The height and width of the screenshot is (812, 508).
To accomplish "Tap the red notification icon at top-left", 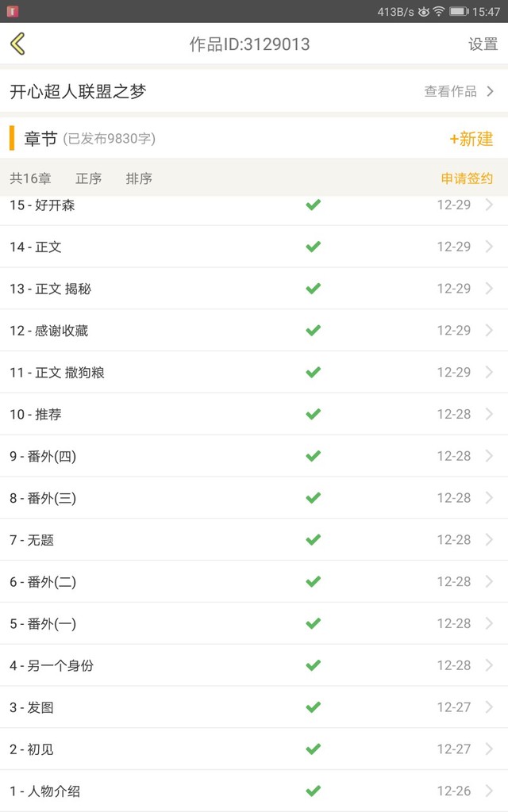I will pyautogui.click(x=12, y=11).
